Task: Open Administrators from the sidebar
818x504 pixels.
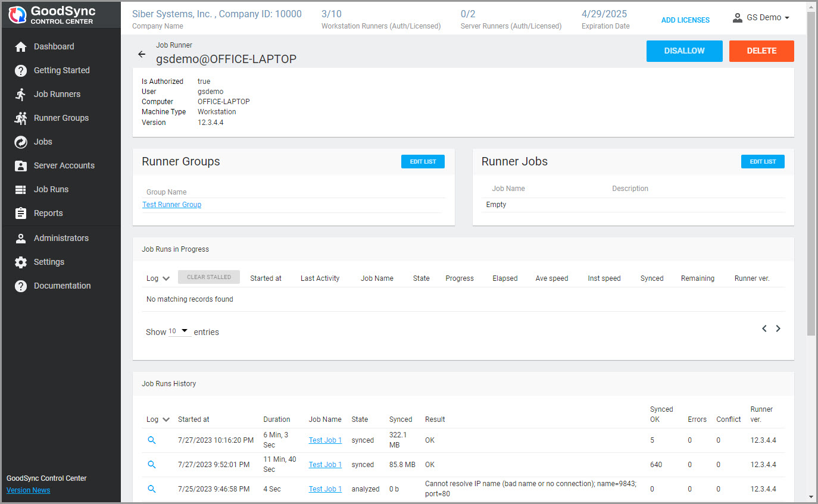Action: click(x=61, y=238)
